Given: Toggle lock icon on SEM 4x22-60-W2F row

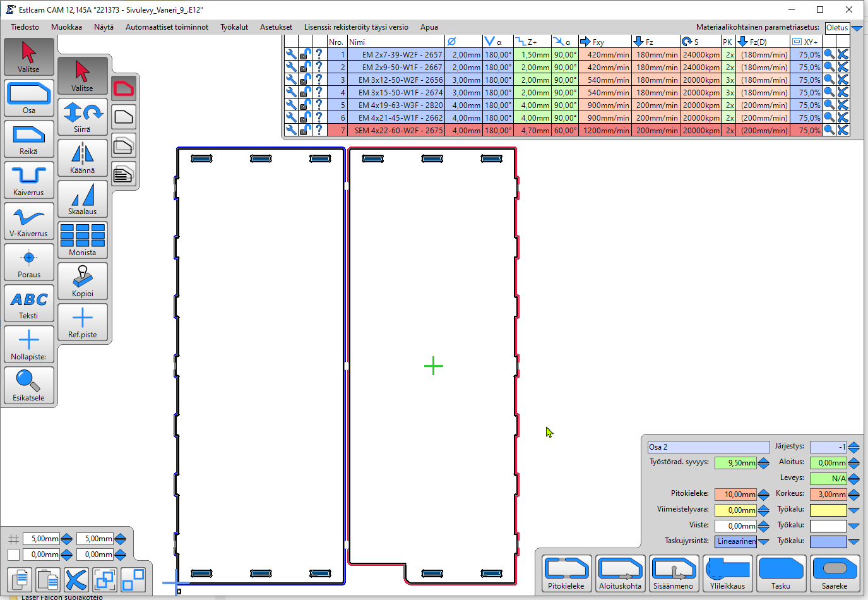Looking at the screenshot, I should 305,130.
